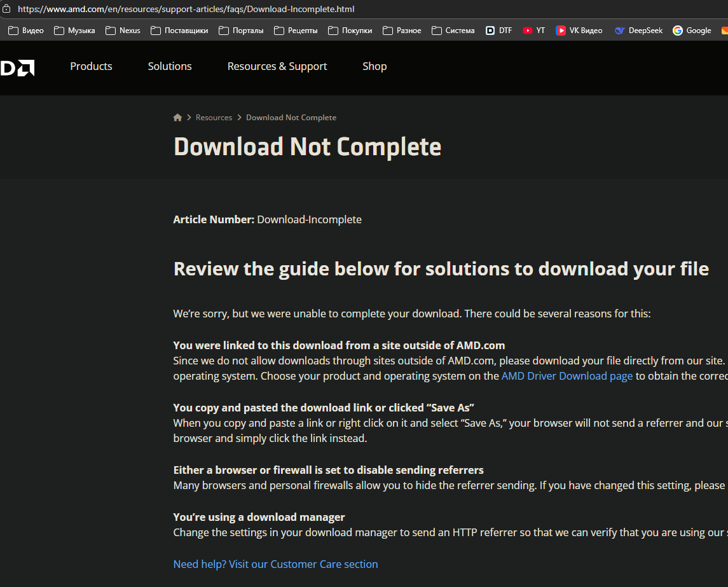Click the Article Number Download-Incomplete text
The width and height of the screenshot is (728, 587).
tap(268, 219)
